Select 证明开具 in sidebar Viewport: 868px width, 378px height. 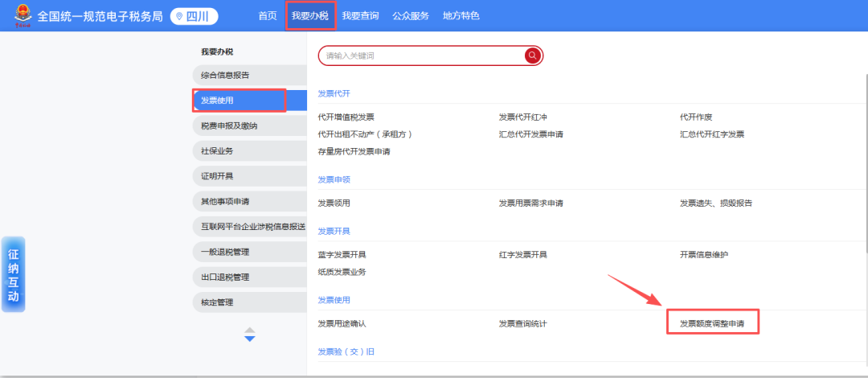[250, 176]
